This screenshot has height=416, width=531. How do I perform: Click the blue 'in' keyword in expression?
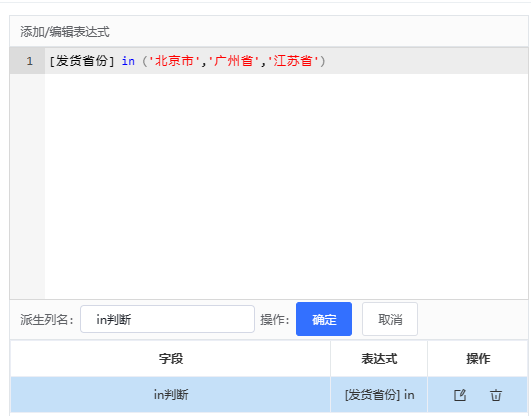pos(128,61)
